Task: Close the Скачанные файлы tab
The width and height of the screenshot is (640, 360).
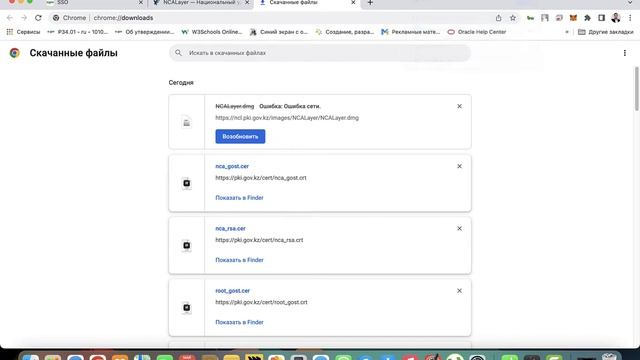Action: click(353, 3)
